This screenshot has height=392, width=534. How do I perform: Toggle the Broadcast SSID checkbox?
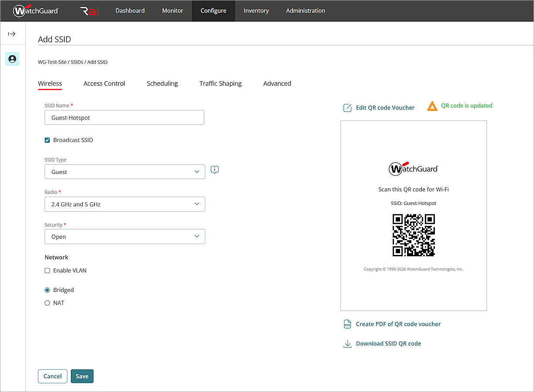point(47,140)
